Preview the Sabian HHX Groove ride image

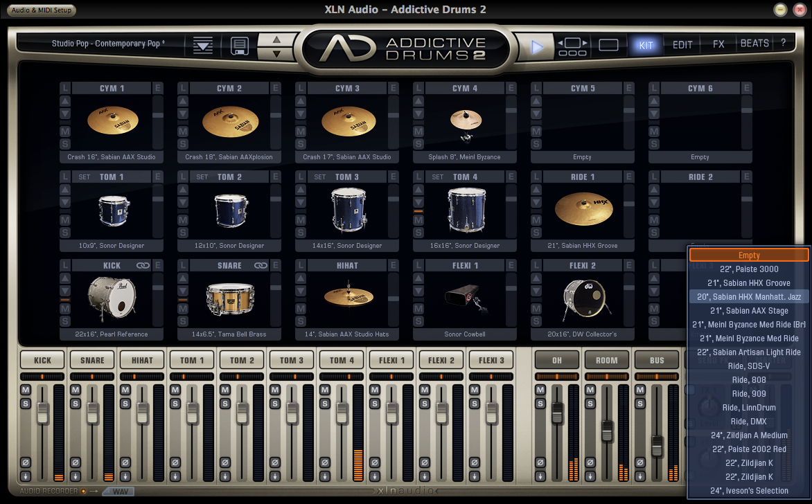tap(583, 209)
